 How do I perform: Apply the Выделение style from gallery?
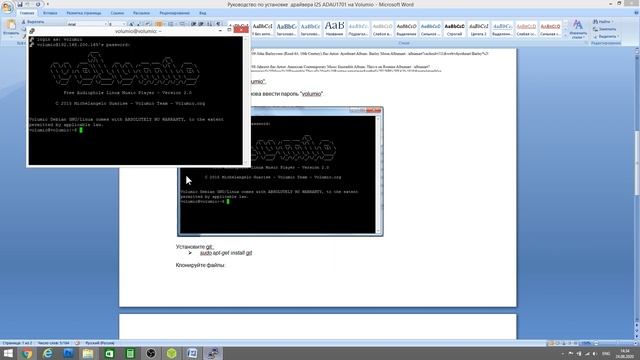[406, 29]
